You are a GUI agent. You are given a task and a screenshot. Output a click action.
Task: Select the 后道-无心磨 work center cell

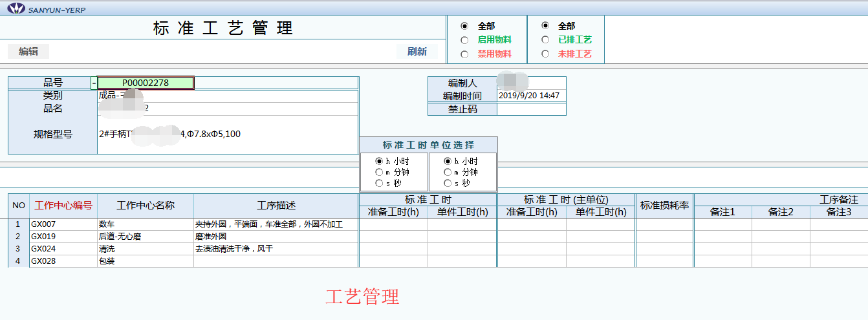(x=145, y=237)
